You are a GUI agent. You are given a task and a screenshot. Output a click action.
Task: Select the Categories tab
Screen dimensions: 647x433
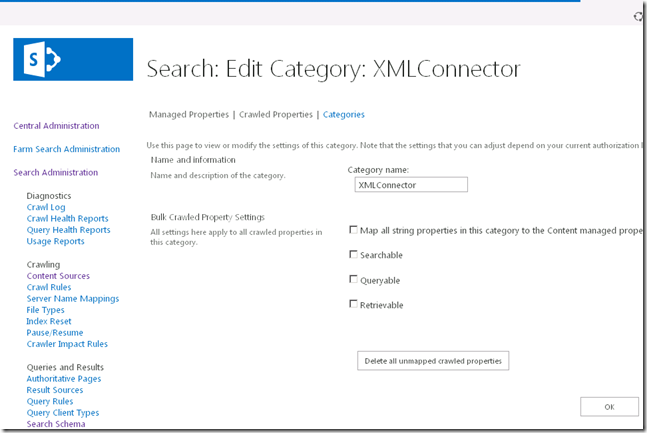click(343, 115)
